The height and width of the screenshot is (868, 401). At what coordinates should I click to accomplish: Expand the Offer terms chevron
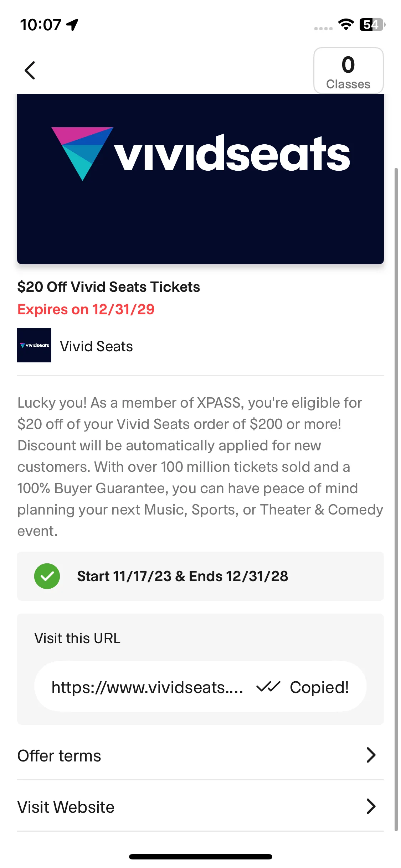pos(371,755)
